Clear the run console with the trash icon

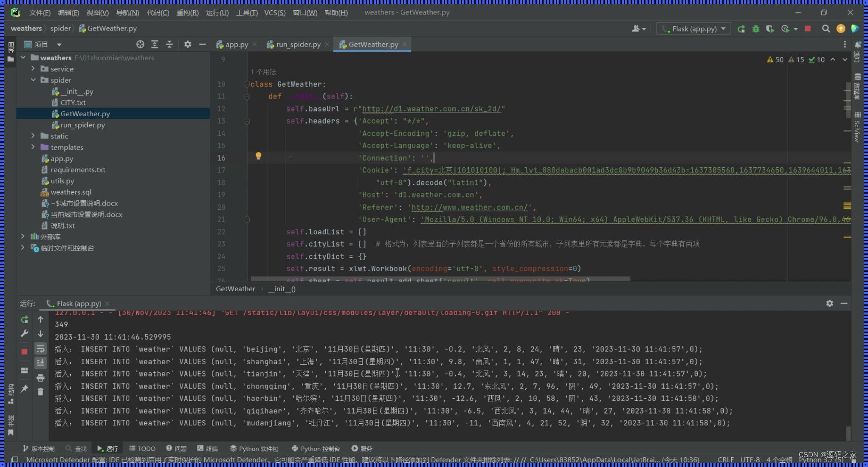(x=41, y=392)
